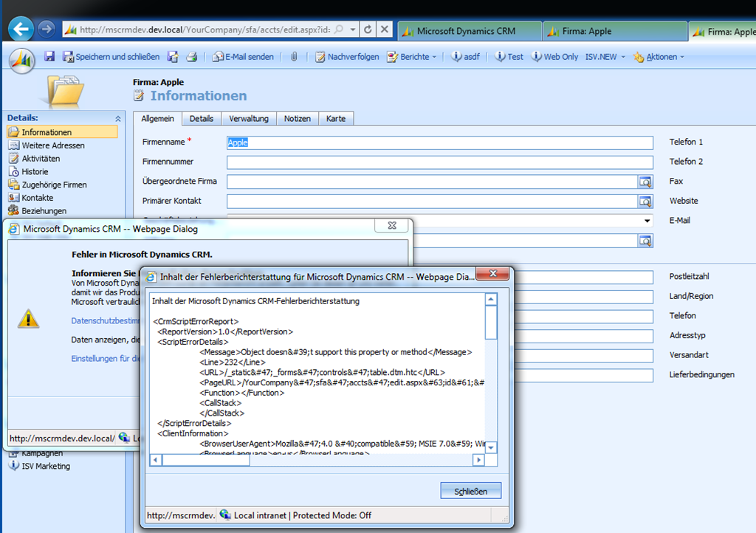Click Nachverfolgen toolbar button
This screenshot has height=533, width=756.
(x=347, y=57)
